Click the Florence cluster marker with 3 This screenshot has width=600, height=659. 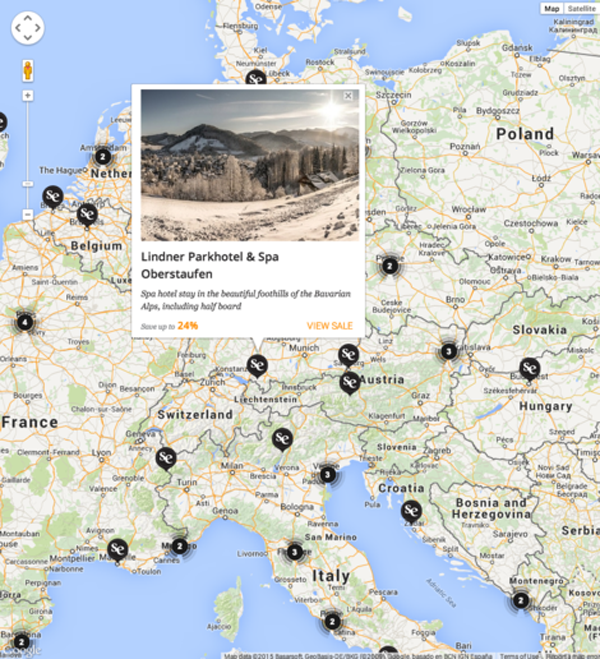pos(295,552)
